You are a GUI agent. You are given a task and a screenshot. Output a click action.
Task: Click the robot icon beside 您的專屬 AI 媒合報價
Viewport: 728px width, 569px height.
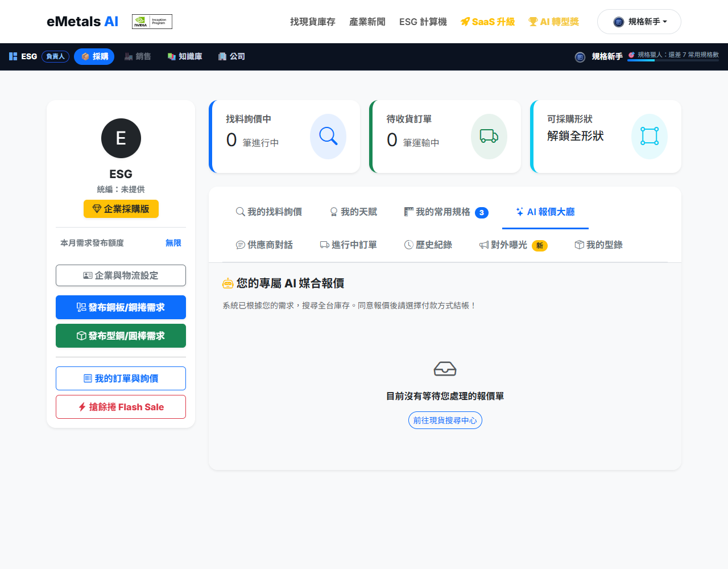pos(228,283)
